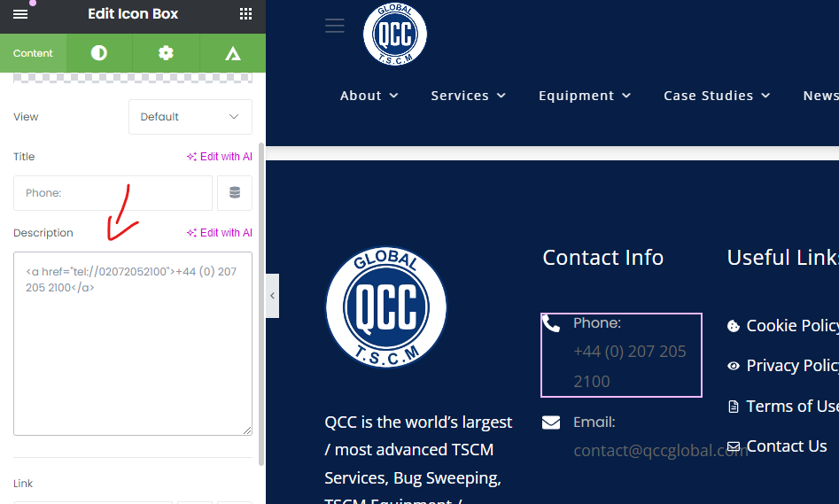Click the contact@qccglobal.com email link

[x=660, y=451]
